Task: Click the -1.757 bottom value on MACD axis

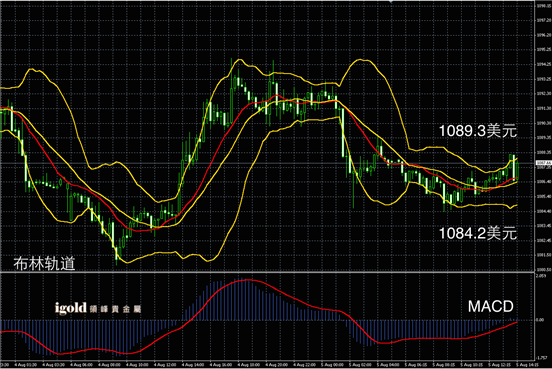Action: click(x=541, y=358)
